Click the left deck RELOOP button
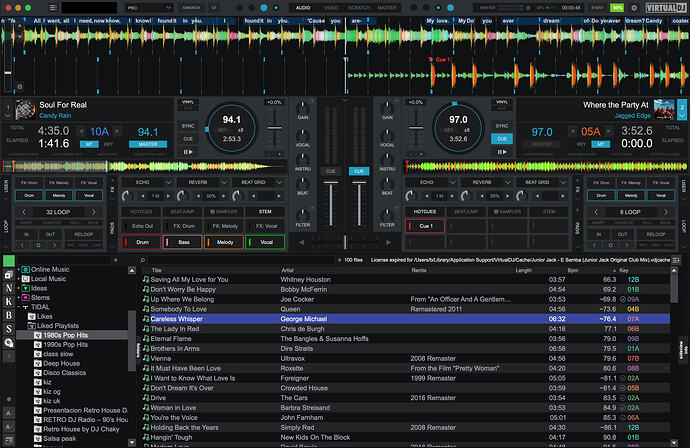Screen dimensions: 690x448 pos(84,235)
